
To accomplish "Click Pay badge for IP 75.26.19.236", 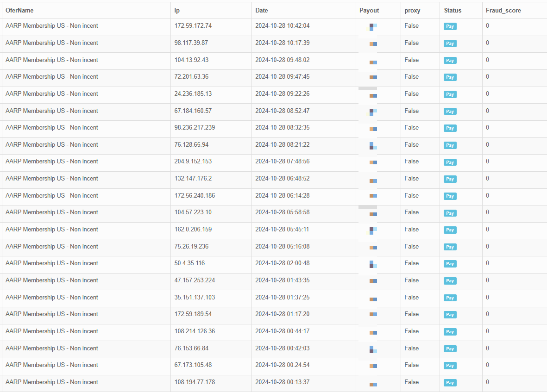I will tap(450, 247).
